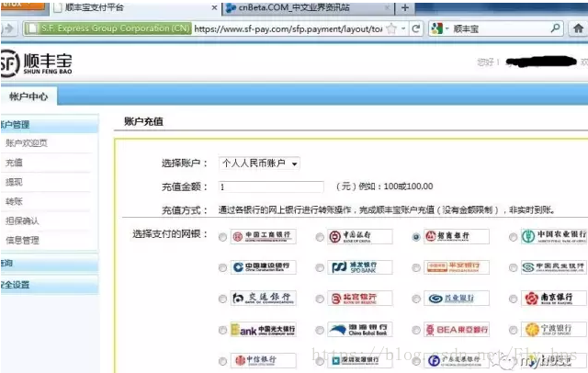588x373 pixels.
Task: Select the 中国建设银行 radio button
Action: pyautogui.click(x=222, y=267)
